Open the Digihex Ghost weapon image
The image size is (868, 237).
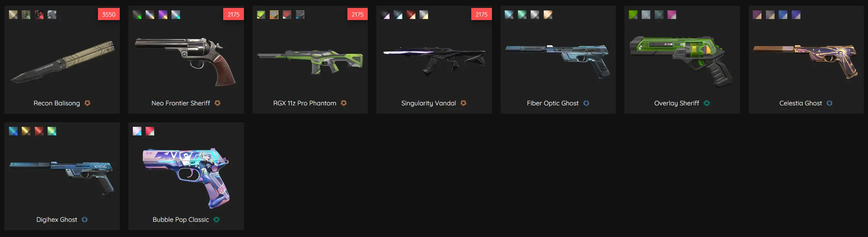tap(62, 177)
